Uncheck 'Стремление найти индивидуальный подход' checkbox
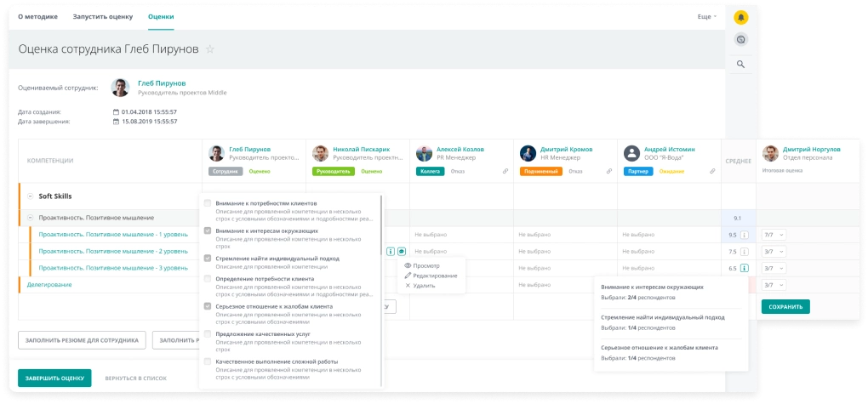 (x=208, y=259)
